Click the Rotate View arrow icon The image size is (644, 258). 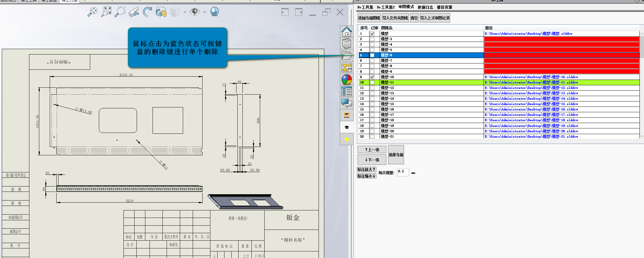click(147, 12)
